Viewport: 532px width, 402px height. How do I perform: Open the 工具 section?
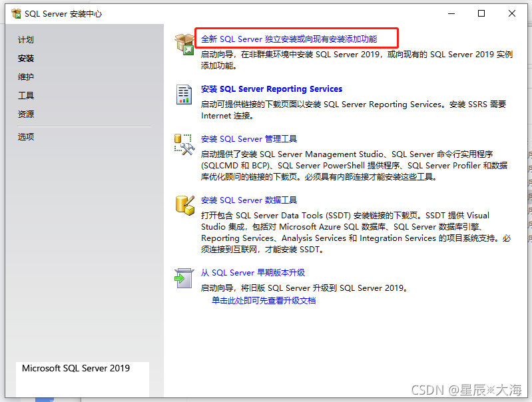[x=26, y=96]
